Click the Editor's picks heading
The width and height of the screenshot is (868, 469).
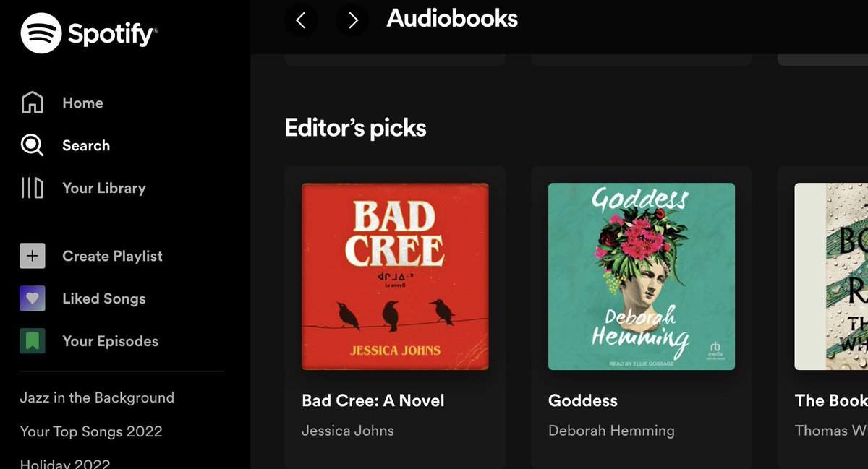pyautogui.click(x=355, y=128)
